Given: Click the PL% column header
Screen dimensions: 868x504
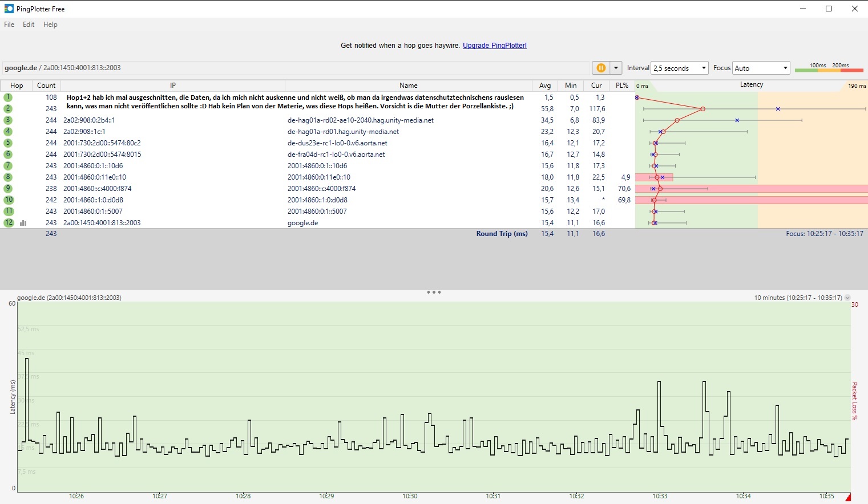Looking at the screenshot, I should coord(622,86).
